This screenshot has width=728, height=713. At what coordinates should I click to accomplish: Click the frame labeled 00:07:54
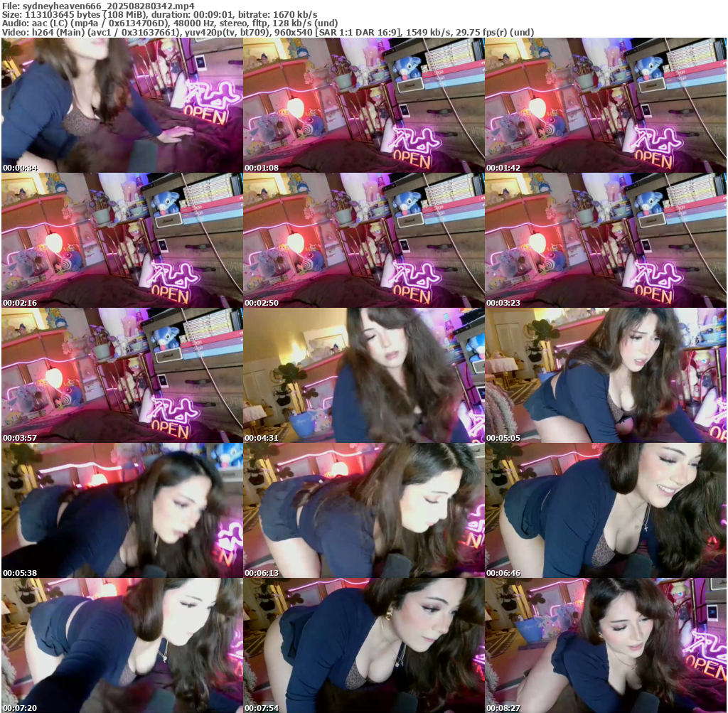(363, 645)
